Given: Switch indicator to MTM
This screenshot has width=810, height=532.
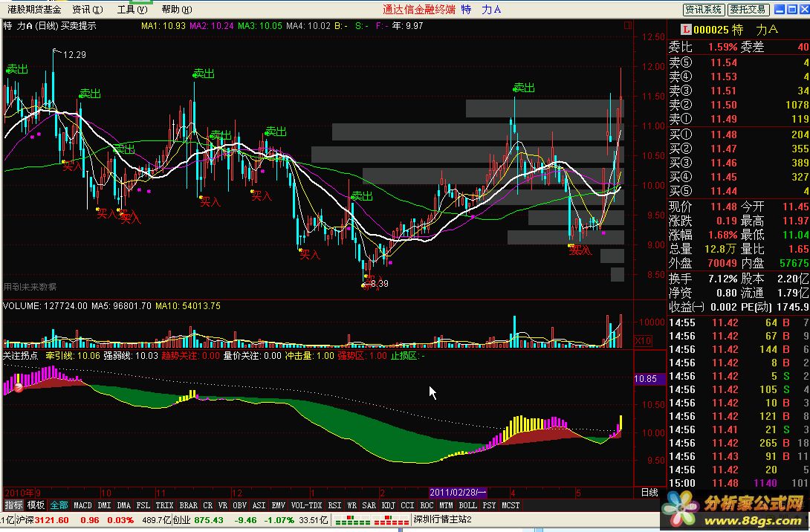Looking at the screenshot, I should coord(446,505).
